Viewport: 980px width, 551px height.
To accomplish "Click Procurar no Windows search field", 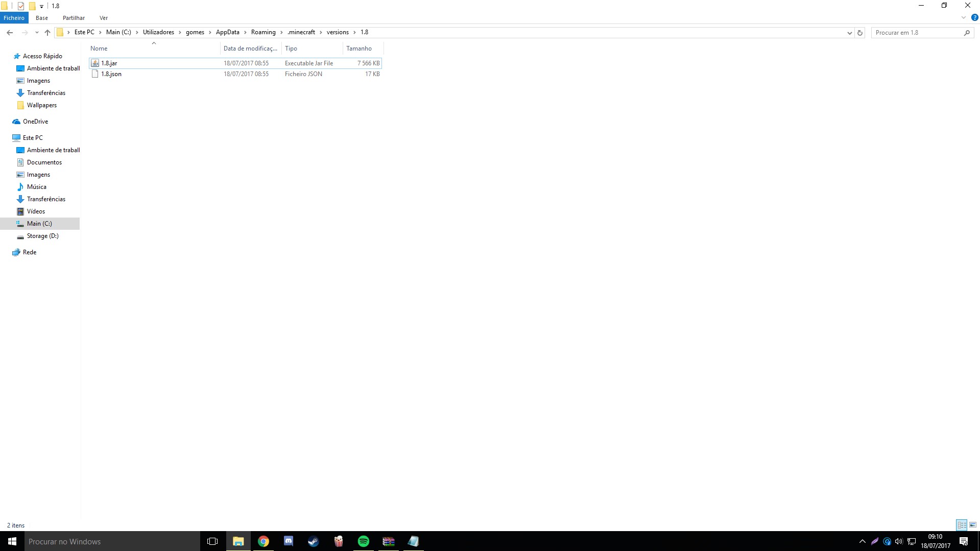I will (112, 541).
